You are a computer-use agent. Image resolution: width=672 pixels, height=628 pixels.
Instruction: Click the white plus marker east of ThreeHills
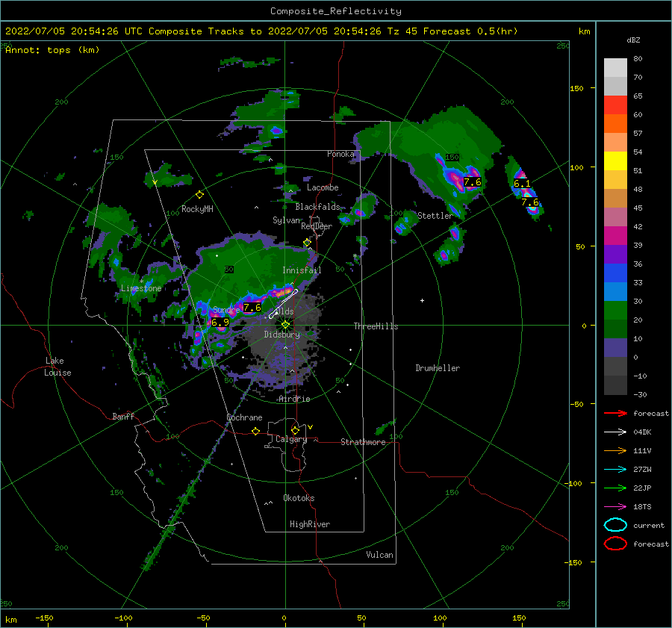pyautogui.click(x=422, y=300)
